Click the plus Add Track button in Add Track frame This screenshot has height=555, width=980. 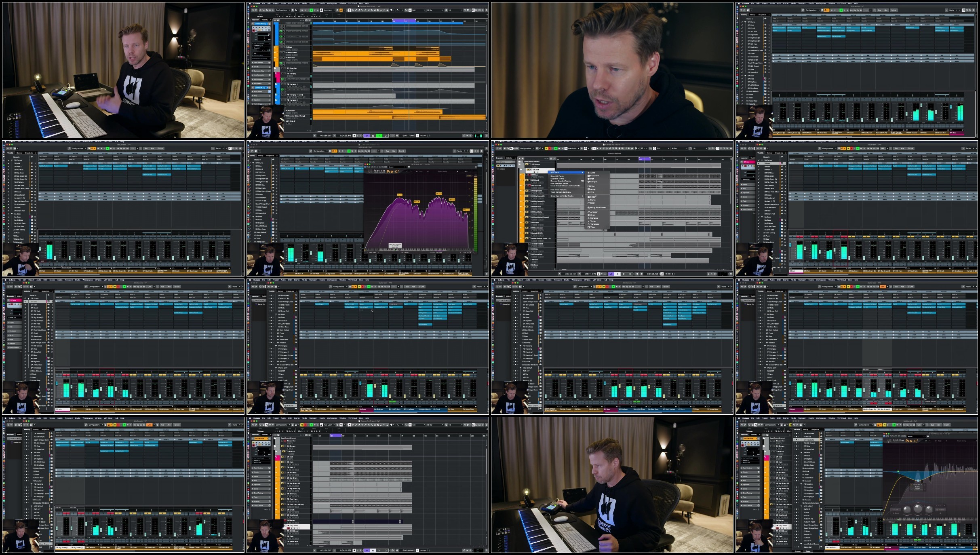tap(520, 158)
